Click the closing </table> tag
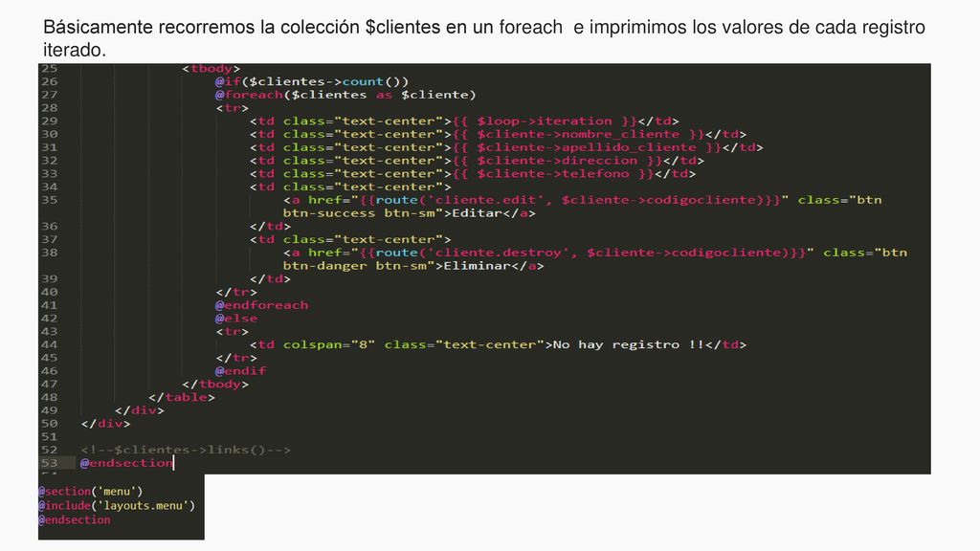980x551 pixels. [181, 397]
